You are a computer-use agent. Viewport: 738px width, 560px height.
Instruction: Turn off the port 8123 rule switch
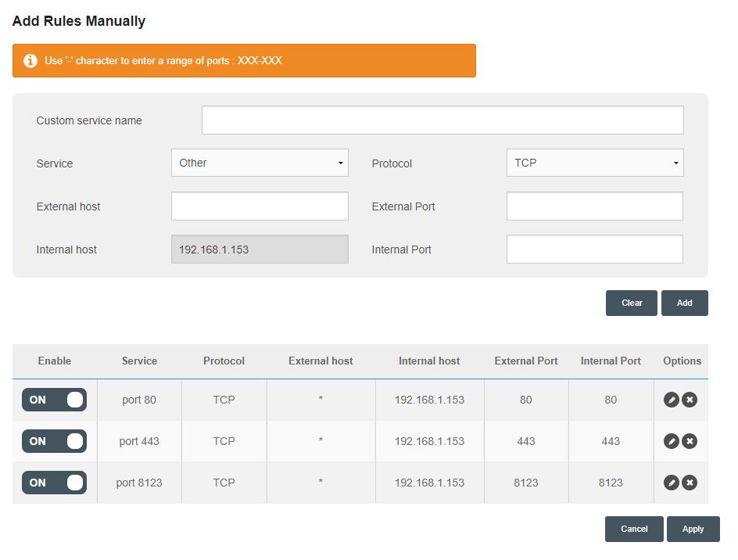pyautogui.click(x=54, y=483)
